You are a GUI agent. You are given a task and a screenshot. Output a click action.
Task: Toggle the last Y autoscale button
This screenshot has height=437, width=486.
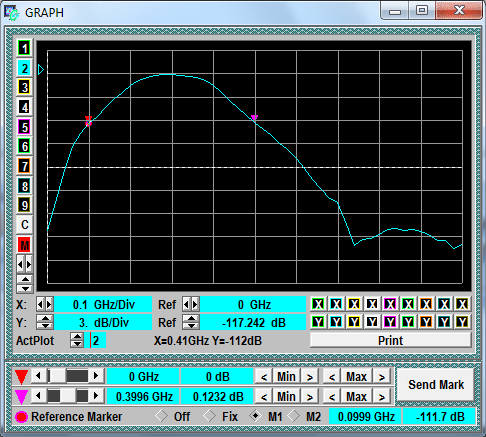462,322
